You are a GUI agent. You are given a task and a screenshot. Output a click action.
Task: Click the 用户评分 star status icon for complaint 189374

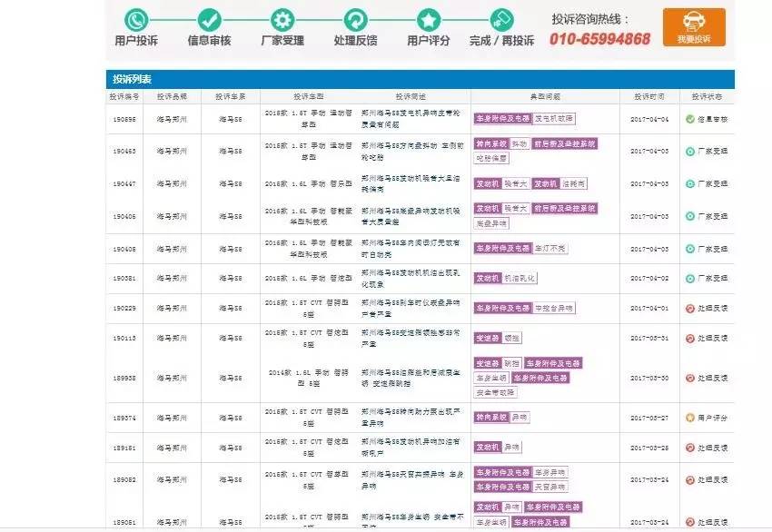pos(690,418)
